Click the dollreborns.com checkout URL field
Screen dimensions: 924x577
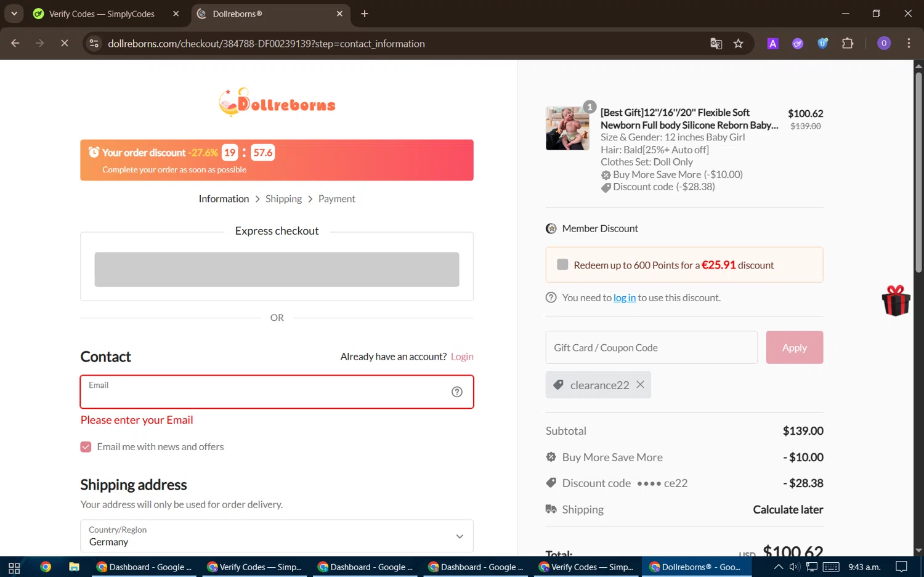click(266, 44)
